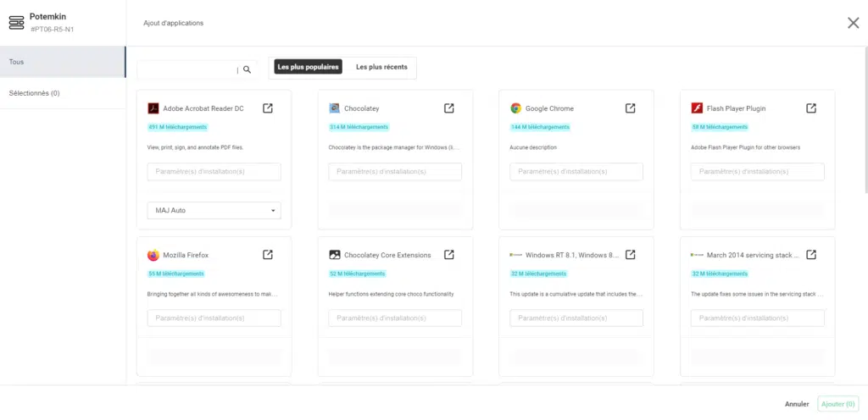
Task: Open external link for Chocolatey Core Extensions
Action: (449, 255)
